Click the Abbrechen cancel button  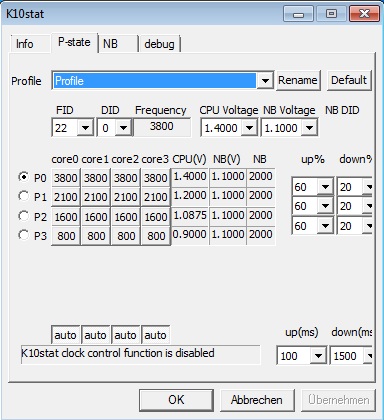coord(257,400)
